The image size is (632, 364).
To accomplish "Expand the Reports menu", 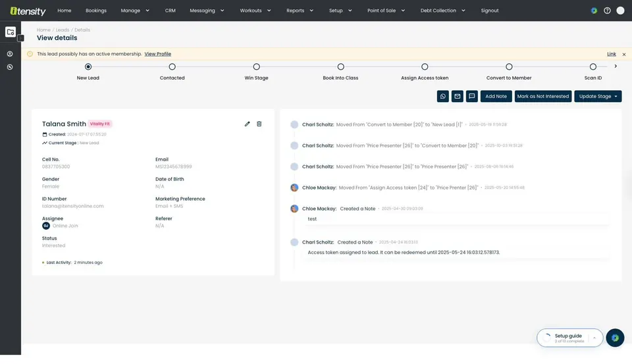I will 300,11.
